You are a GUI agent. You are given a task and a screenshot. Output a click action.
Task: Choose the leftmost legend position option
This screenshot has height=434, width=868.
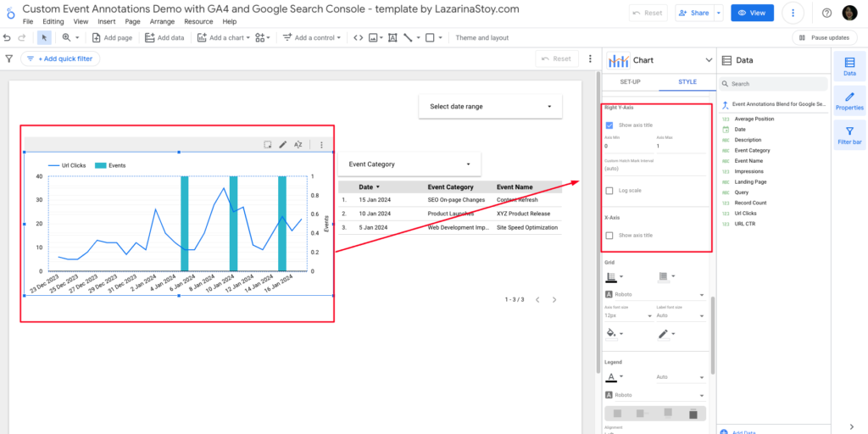pyautogui.click(x=618, y=414)
